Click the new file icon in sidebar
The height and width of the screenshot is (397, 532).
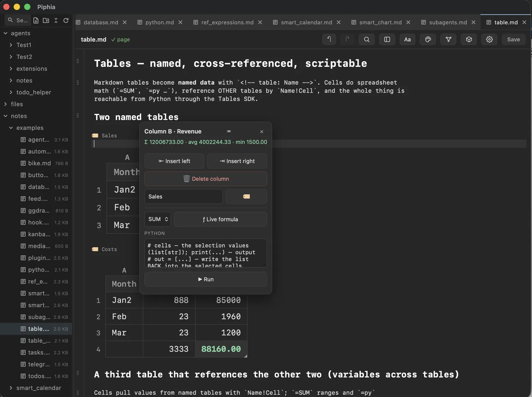(36, 21)
